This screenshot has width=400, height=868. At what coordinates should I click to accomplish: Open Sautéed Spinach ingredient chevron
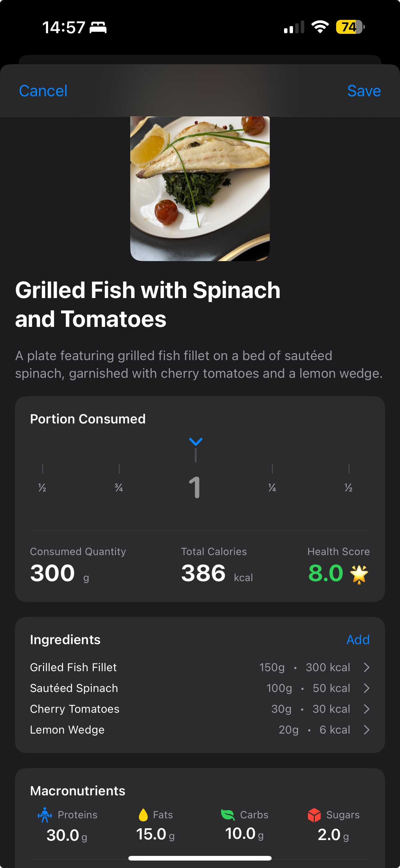coord(367,688)
